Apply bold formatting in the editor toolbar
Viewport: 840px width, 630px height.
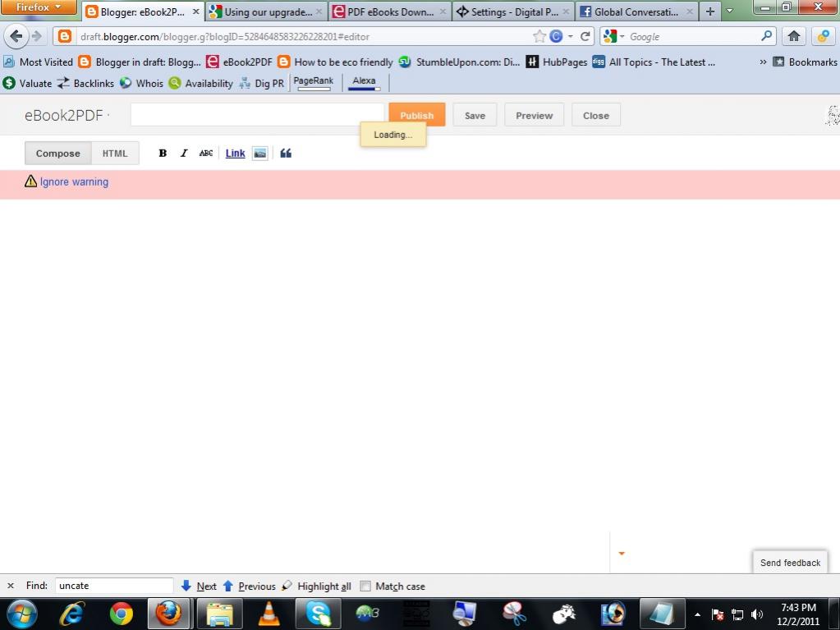pos(163,154)
